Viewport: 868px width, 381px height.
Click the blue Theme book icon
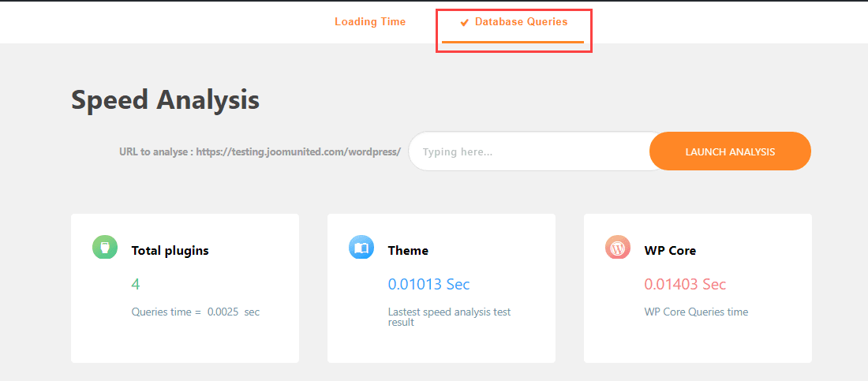point(361,247)
